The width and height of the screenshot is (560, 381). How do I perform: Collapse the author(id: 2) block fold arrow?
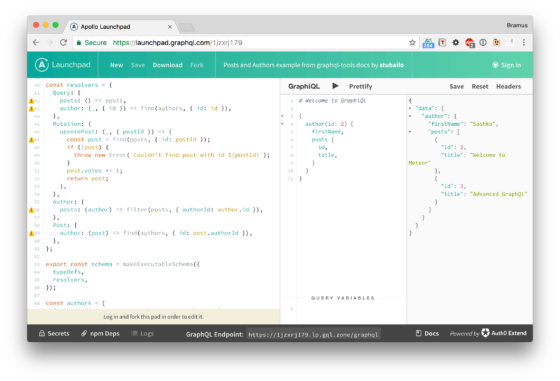click(x=282, y=124)
